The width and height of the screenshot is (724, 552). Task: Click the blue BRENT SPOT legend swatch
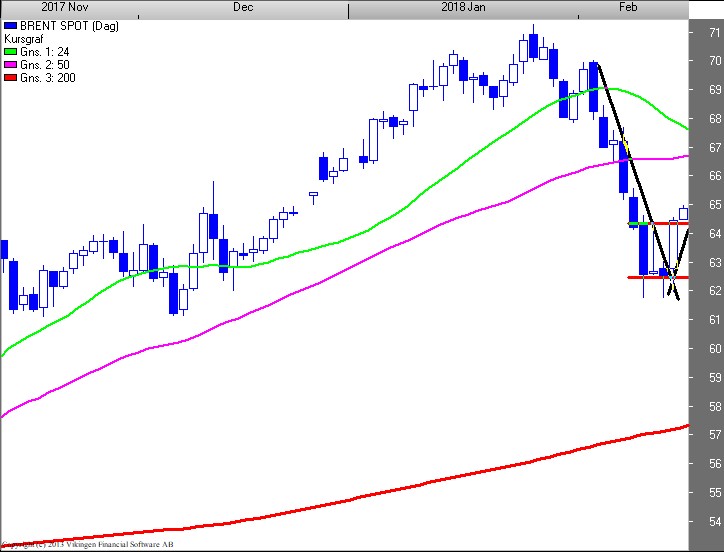(x=10, y=26)
